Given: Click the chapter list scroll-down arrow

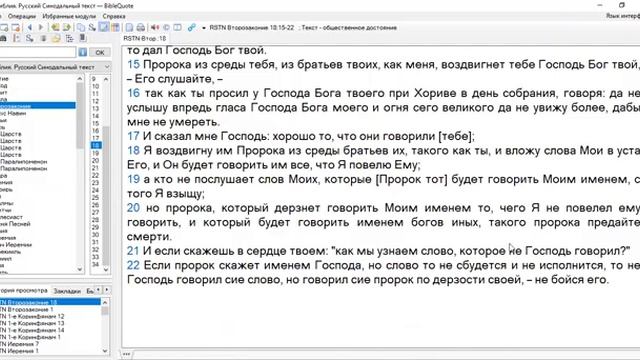Looking at the screenshot, I should (106, 269).
